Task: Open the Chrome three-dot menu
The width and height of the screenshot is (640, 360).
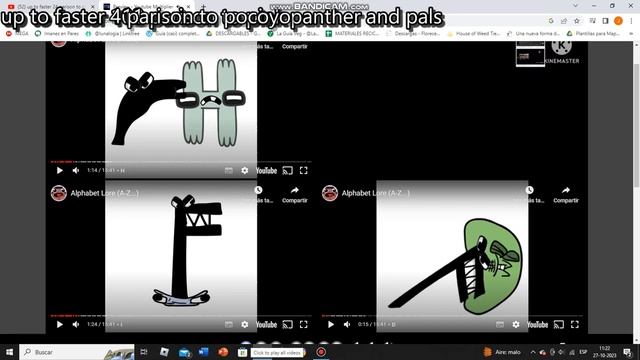Action: 631,21
